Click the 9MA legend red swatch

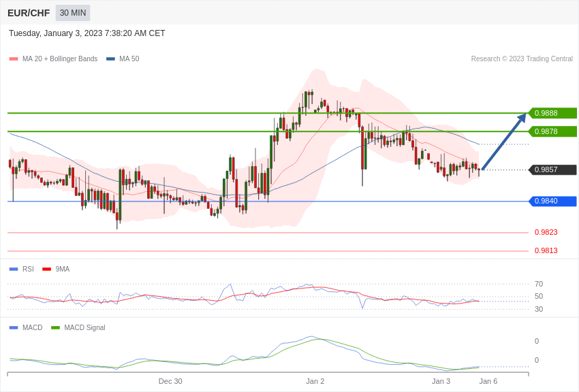(x=47, y=269)
